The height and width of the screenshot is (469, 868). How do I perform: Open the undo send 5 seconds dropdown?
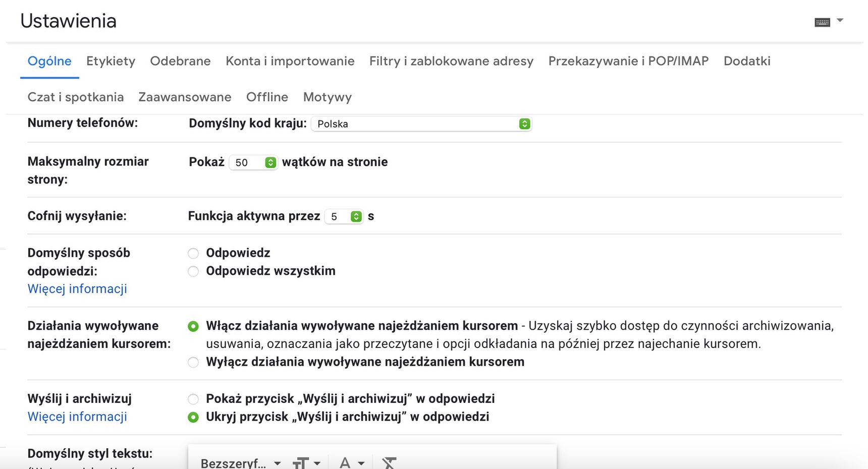(344, 216)
